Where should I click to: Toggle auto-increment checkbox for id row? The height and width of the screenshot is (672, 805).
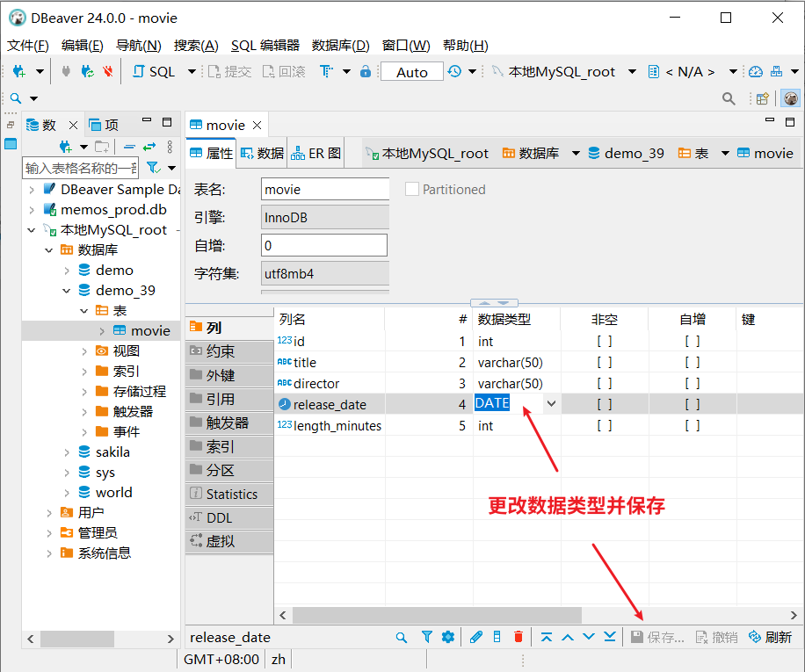692,341
